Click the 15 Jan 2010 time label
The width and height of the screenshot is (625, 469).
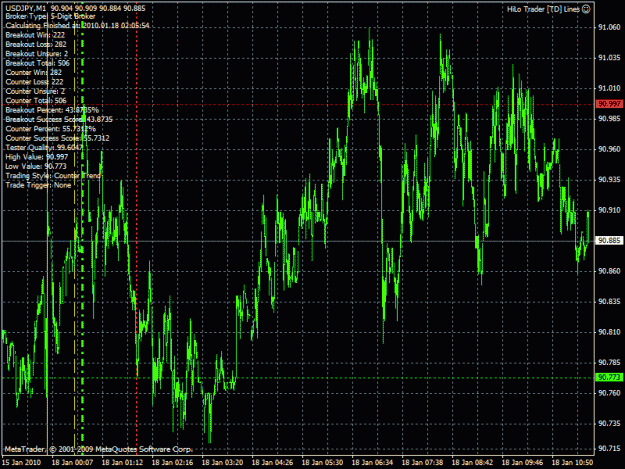click(x=22, y=462)
